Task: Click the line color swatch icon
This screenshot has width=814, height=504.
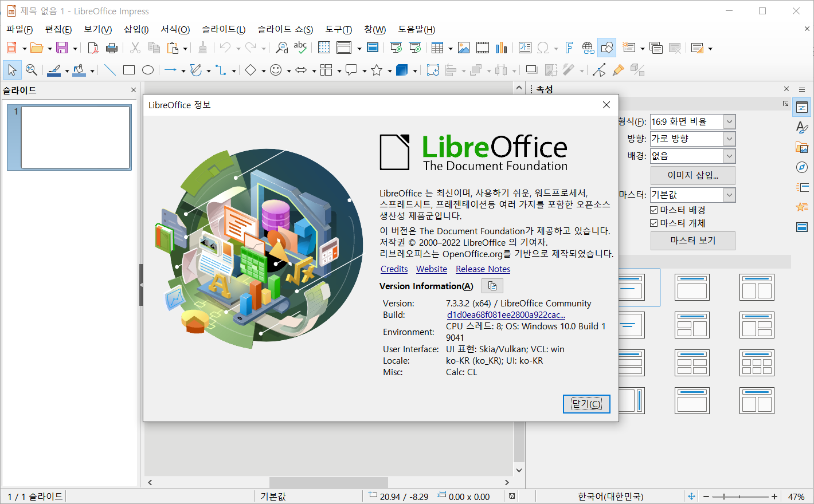Action: pyautogui.click(x=54, y=70)
